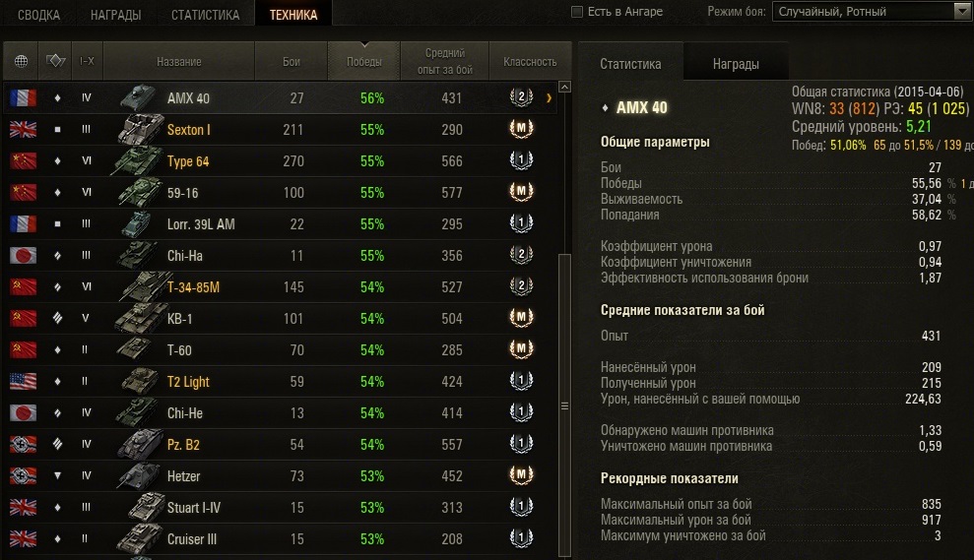Viewport: 974px width, 560px height.
Task: Enable the "Есть в Ангаре" checkbox
Action: tap(577, 12)
